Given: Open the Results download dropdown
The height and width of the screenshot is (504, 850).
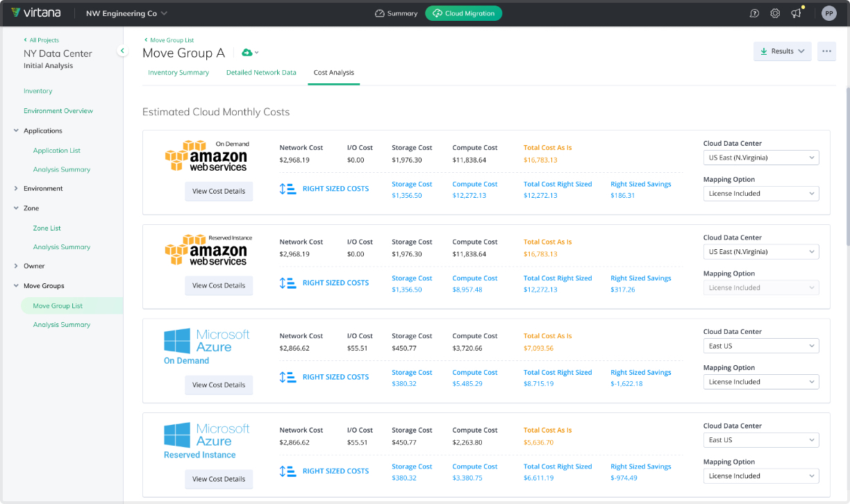Looking at the screenshot, I should [782, 51].
